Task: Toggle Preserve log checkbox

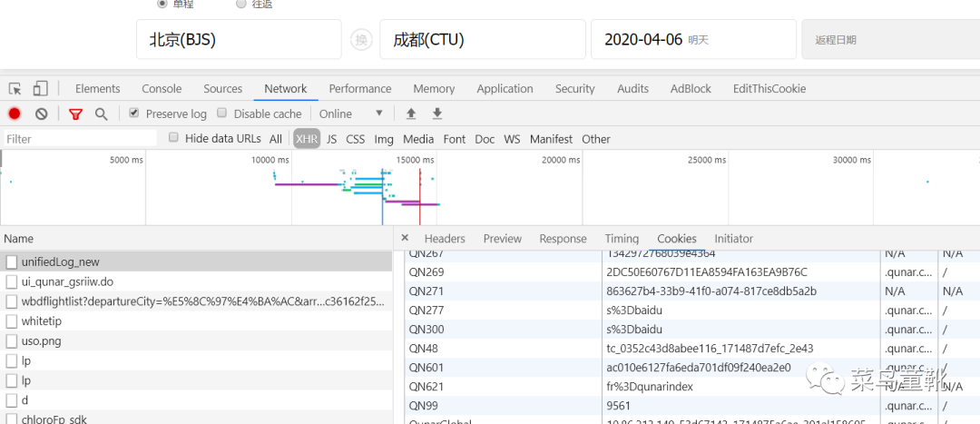Action: [133, 113]
